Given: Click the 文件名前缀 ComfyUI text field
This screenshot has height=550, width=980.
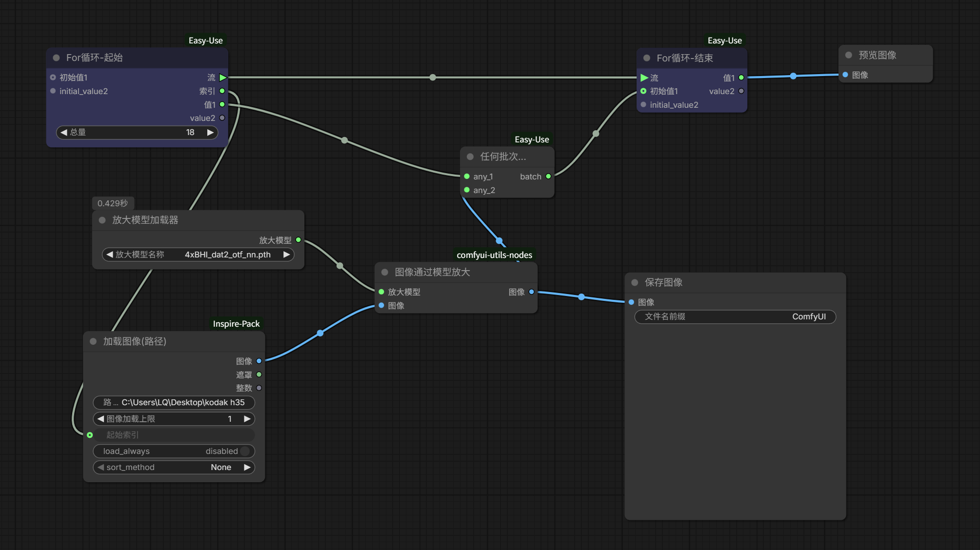Looking at the screenshot, I should tap(735, 316).
